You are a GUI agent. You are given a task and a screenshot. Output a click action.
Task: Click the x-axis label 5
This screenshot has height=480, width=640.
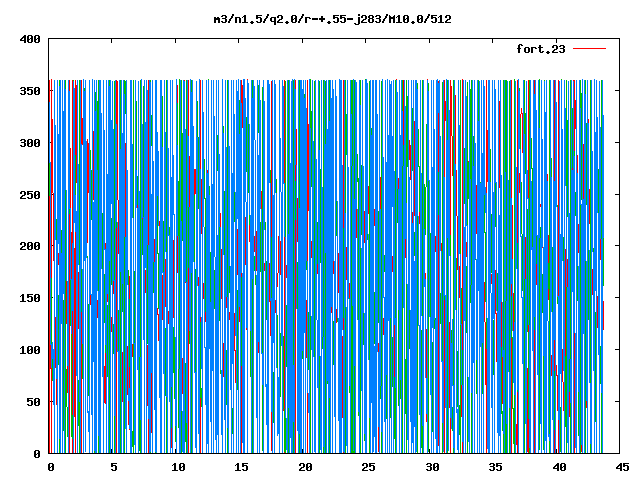tap(113, 467)
